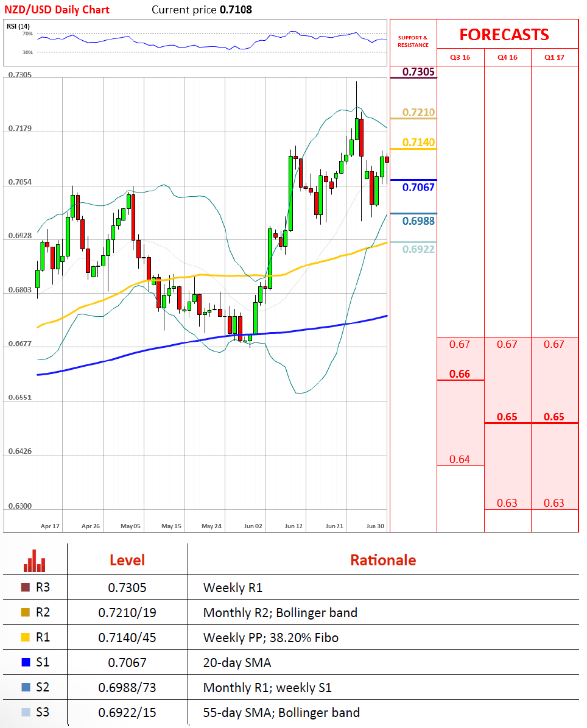The image size is (587, 728).
Task: Click the 0.7067 support level label
Action: pos(418,187)
